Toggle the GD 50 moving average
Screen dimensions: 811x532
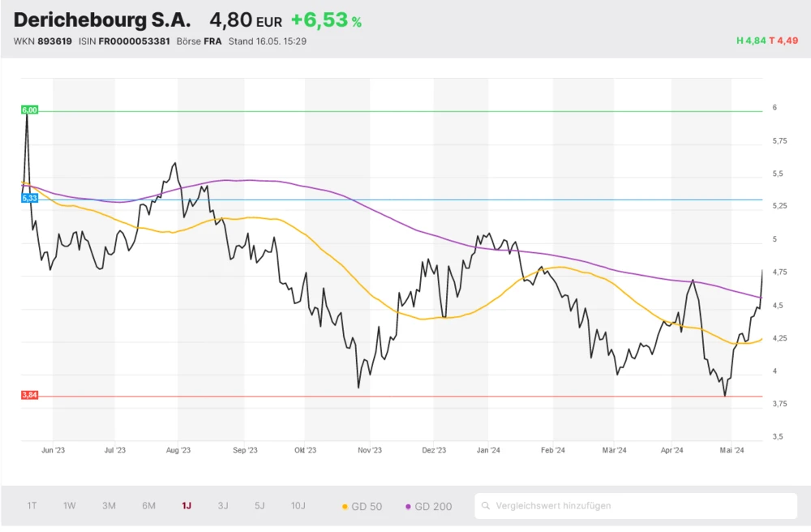(363, 506)
